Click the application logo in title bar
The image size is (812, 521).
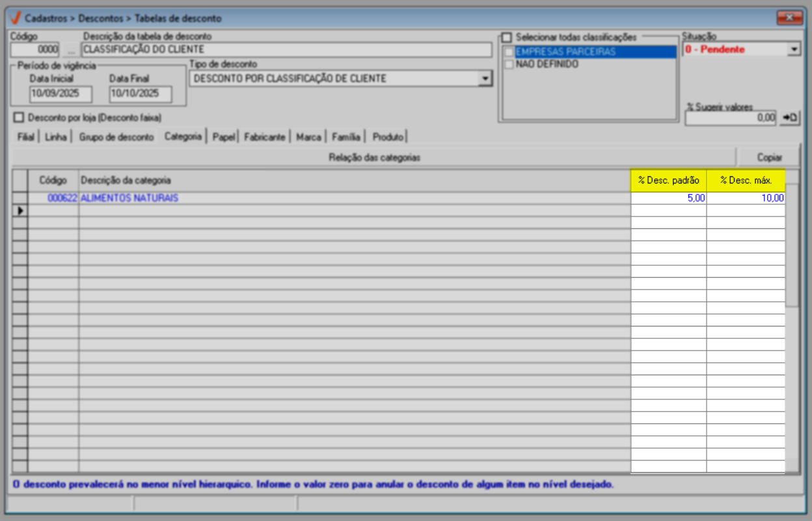[16, 18]
